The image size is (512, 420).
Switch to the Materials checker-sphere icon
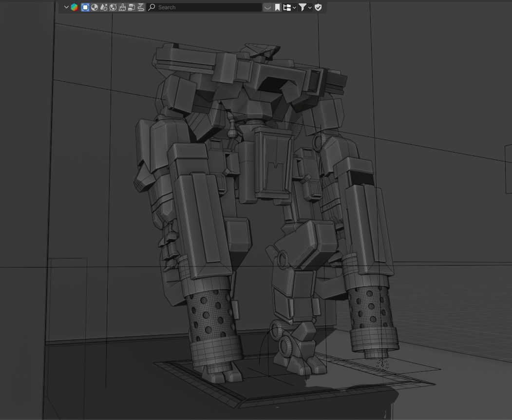pos(95,7)
